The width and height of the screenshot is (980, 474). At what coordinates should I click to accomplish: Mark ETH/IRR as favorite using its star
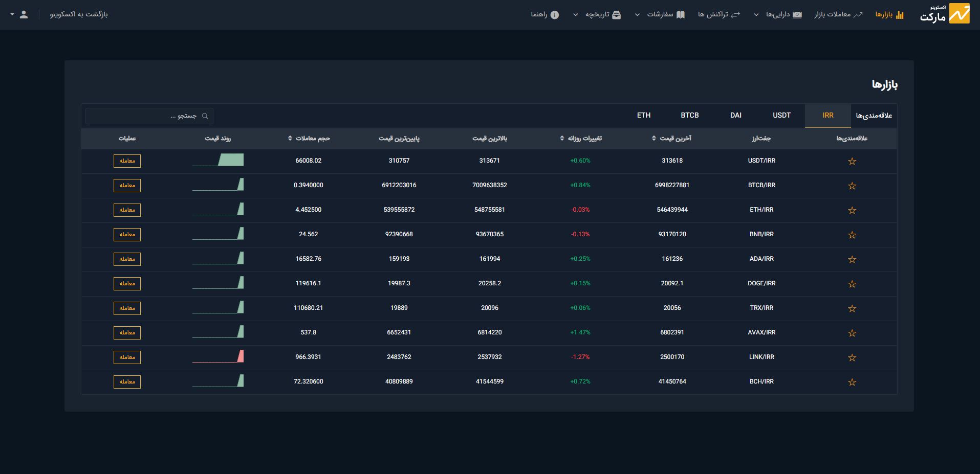point(852,210)
